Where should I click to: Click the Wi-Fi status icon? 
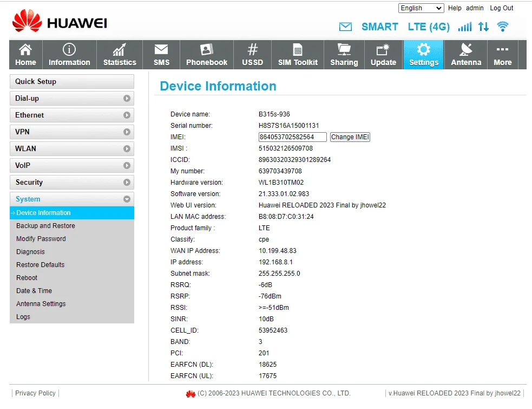coord(502,27)
